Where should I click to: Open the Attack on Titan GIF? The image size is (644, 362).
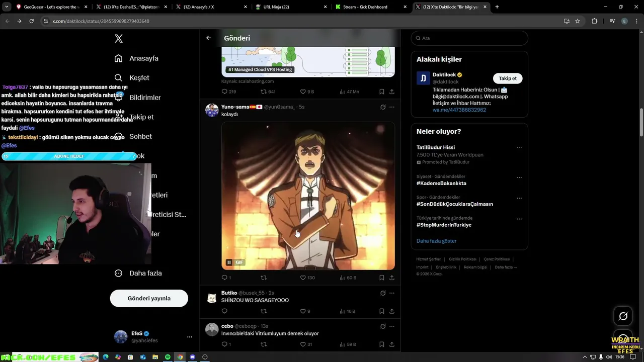tap(308, 196)
